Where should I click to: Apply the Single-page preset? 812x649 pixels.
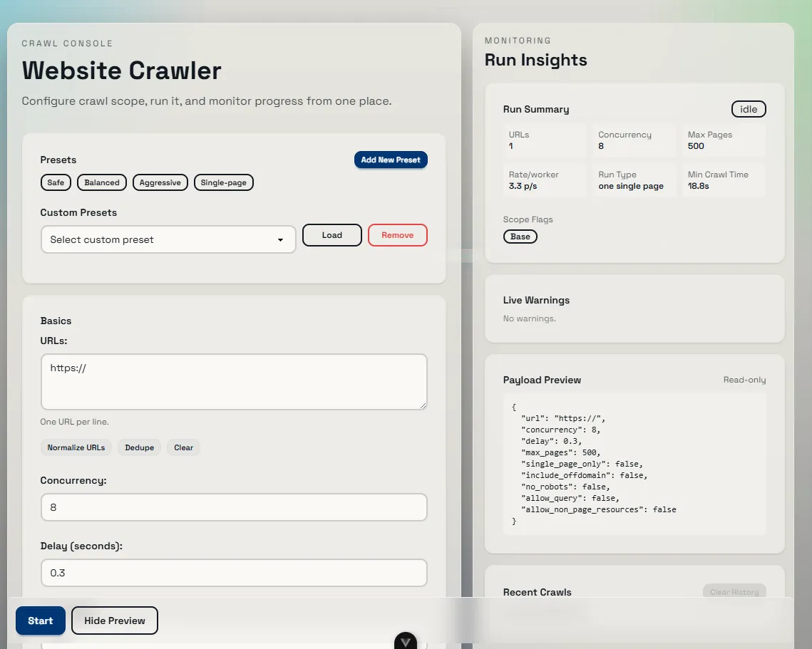click(x=224, y=182)
